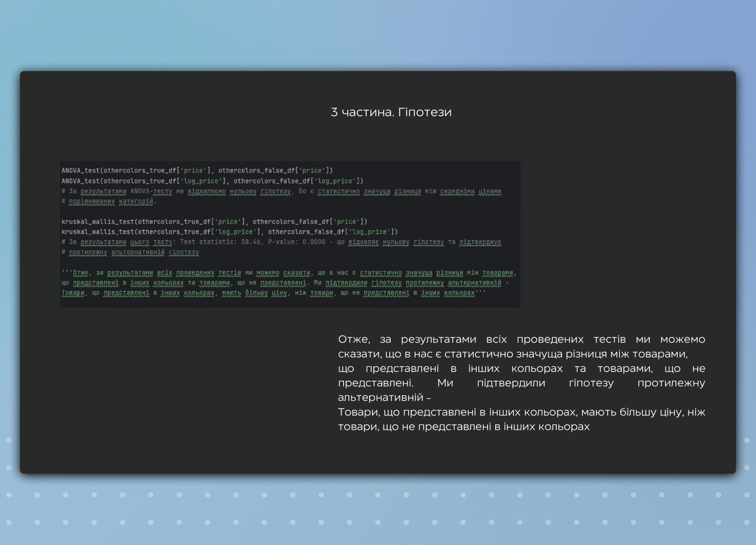Click paragraph line 'Отже, за результатами всіх проведених'
This screenshot has width=756, height=545.
[521, 339]
